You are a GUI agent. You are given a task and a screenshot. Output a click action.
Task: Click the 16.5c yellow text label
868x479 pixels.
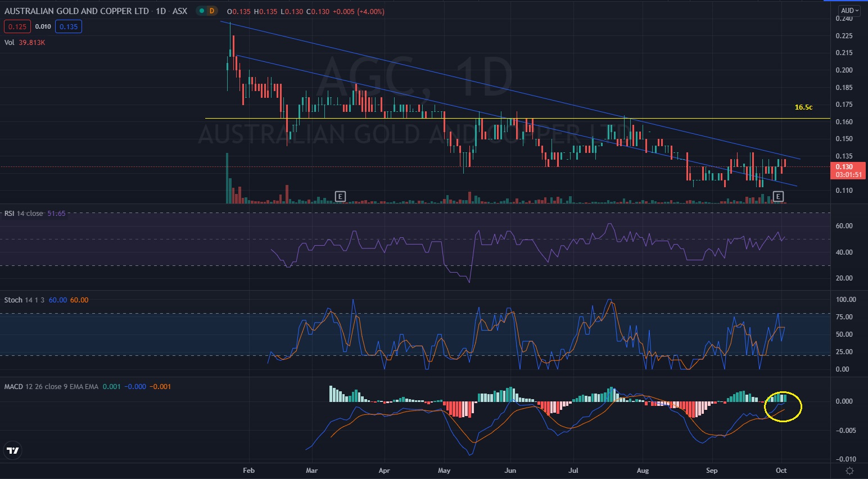[x=803, y=107]
